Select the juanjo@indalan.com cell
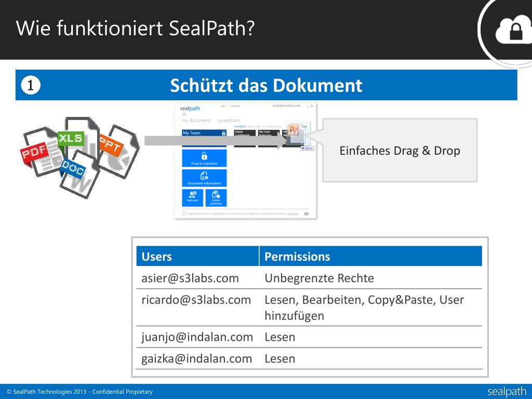Viewport: 532px width, 399px height. [x=197, y=337]
